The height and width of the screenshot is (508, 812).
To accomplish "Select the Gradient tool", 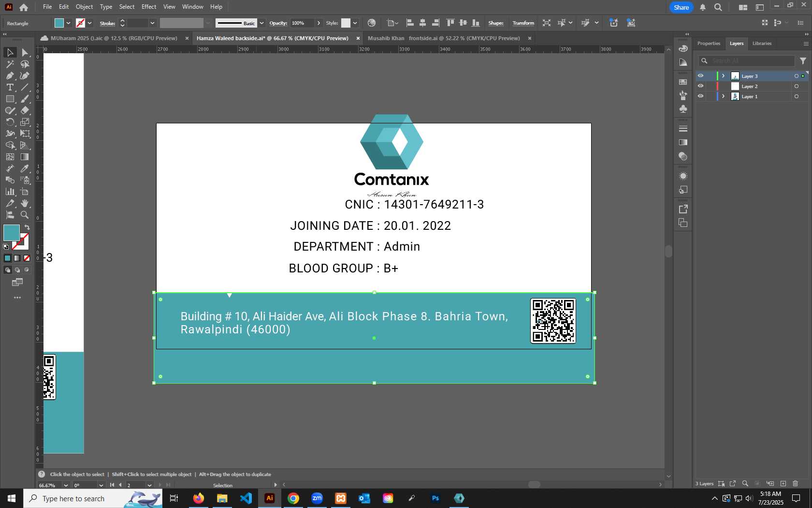I will (25, 157).
